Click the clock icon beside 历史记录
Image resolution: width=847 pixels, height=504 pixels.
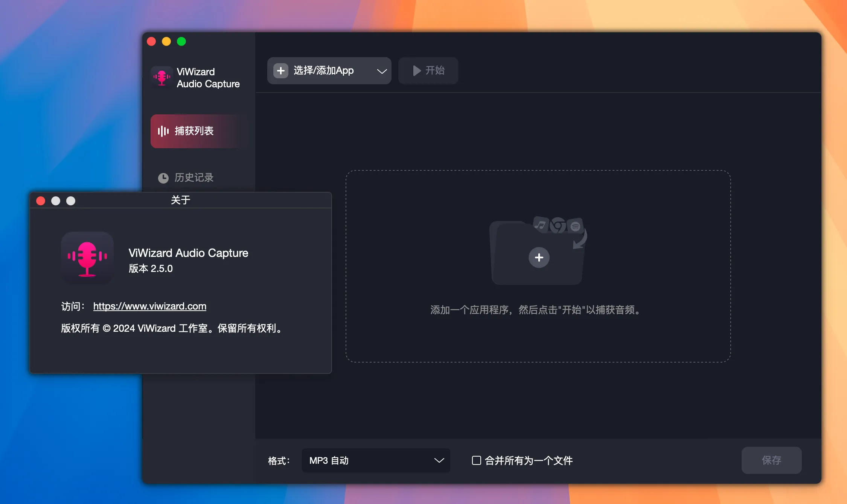[163, 178]
